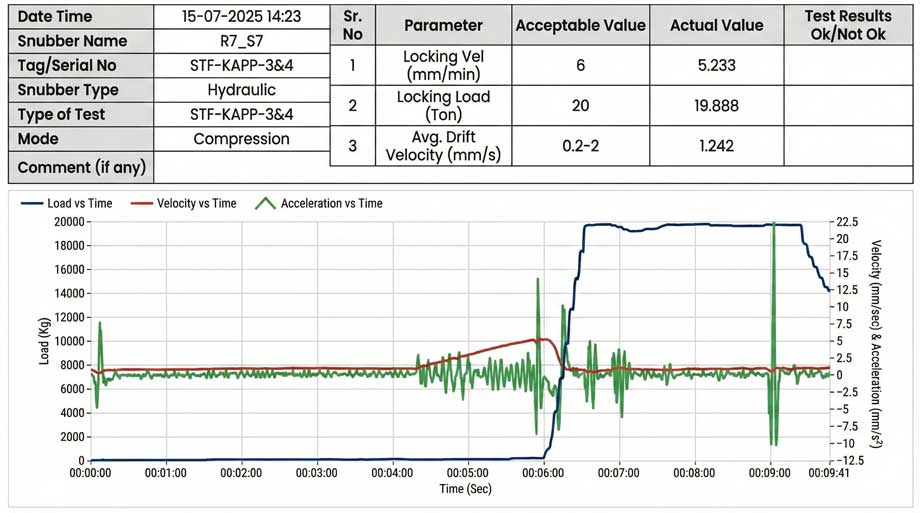Click the 00:06:00 tick on the time axis
The width and height of the screenshot is (920, 513).
[542, 472]
